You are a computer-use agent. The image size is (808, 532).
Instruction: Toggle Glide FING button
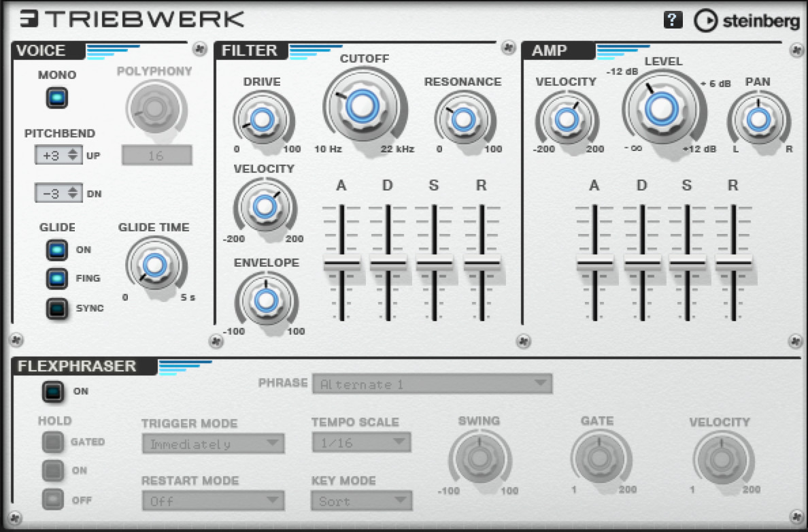[x=56, y=278]
